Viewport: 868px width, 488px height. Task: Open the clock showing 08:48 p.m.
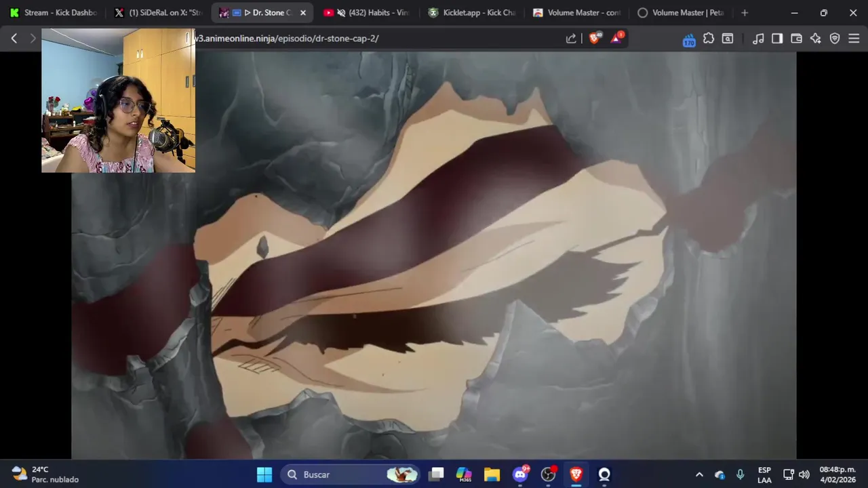tap(837, 474)
